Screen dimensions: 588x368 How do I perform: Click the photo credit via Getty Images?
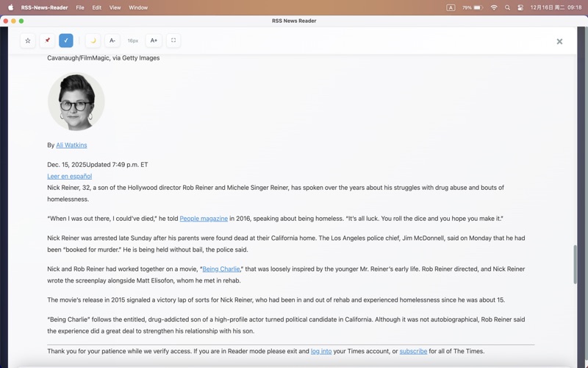[x=104, y=58]
